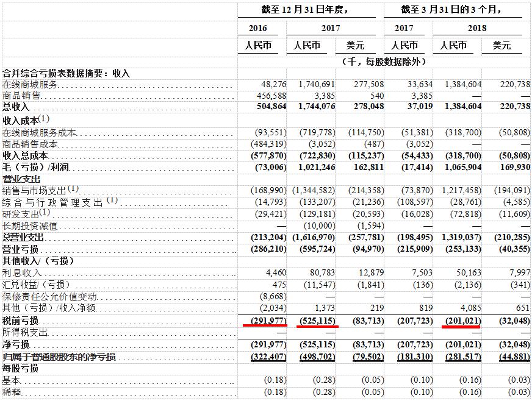Click the "利息收入" row label
532x401 pixels.
(x=22, y=272)
